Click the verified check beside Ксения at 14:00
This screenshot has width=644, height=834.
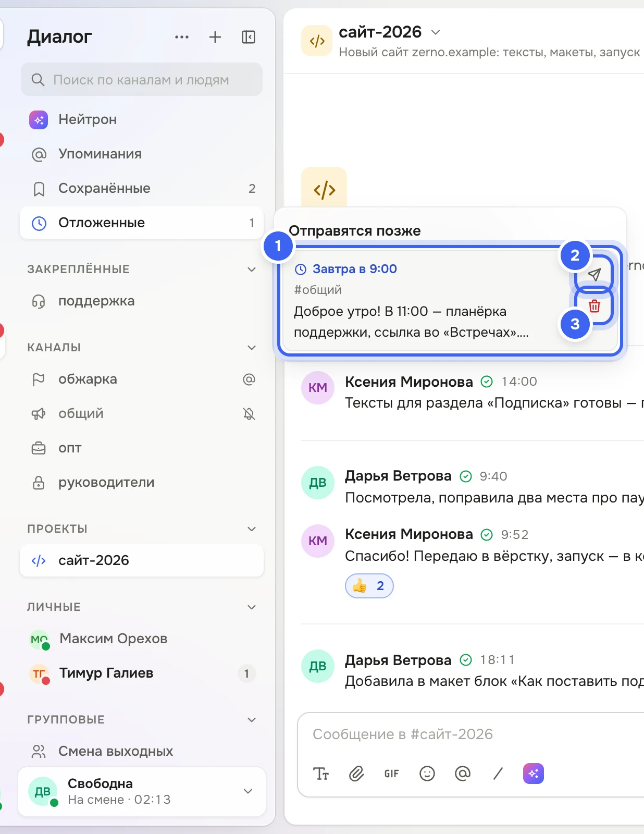click(x=487, y=382)
